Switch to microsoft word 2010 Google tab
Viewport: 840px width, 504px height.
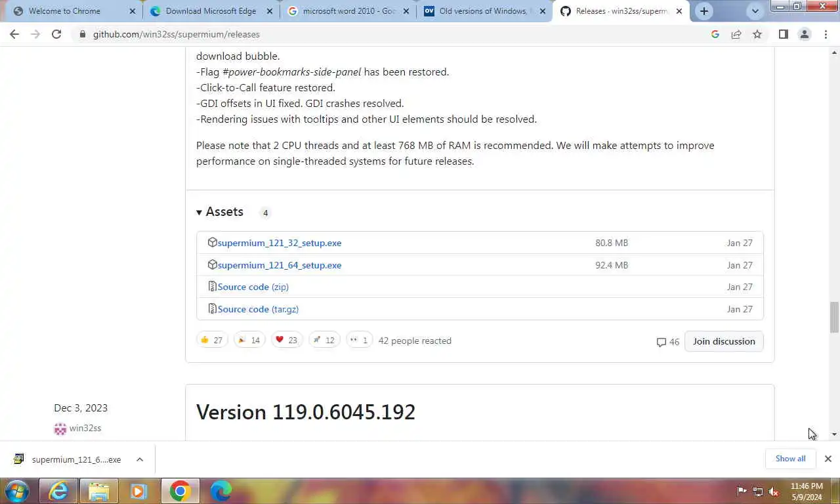click(x=349, y=11)
